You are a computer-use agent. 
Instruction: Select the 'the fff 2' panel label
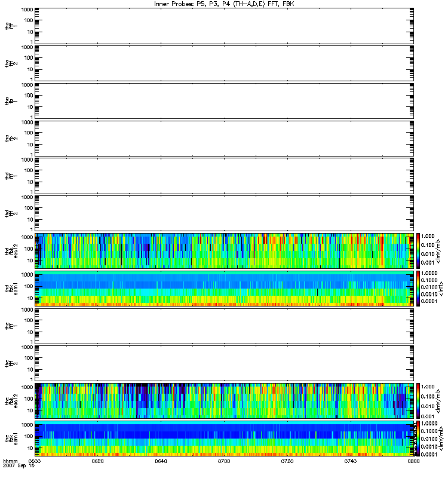pos(11,364)
